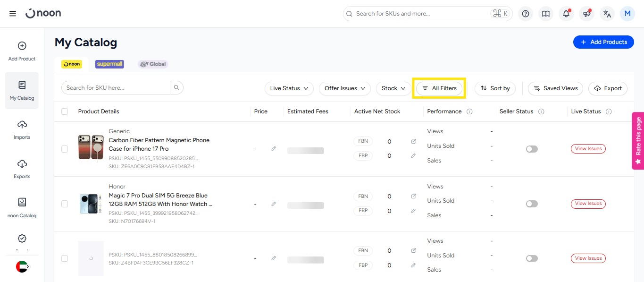Edit price pencil for Carbon Fiber case

tap(274, 149)
